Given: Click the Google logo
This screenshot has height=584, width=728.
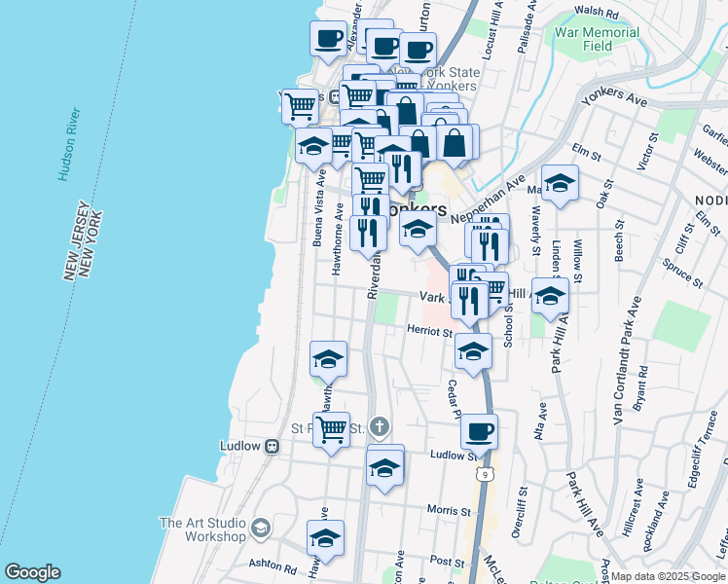Looking at the screenshot, I should click(32, 572).
